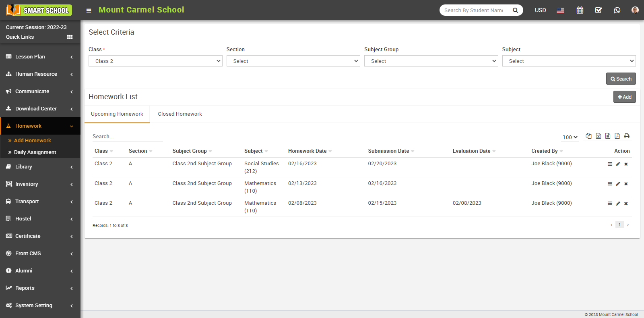Screen dimensions: 644x318
Task: Open the task checklist icon in header
Action: click(x=599, y=10)
